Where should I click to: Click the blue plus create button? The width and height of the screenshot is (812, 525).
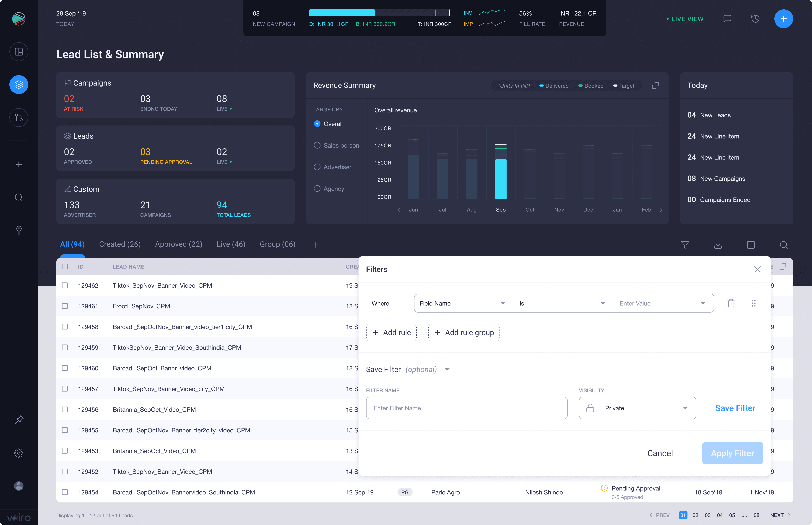coord(783,19)
